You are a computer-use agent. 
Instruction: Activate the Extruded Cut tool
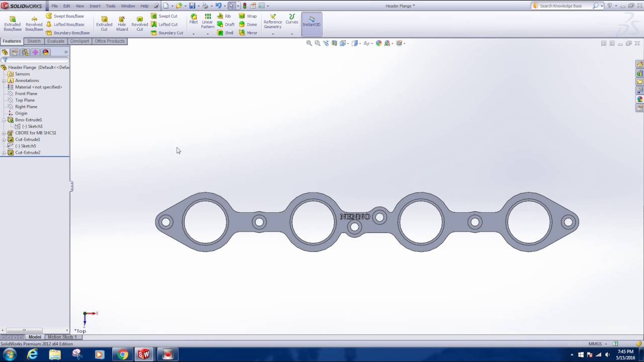click(104, 24)
